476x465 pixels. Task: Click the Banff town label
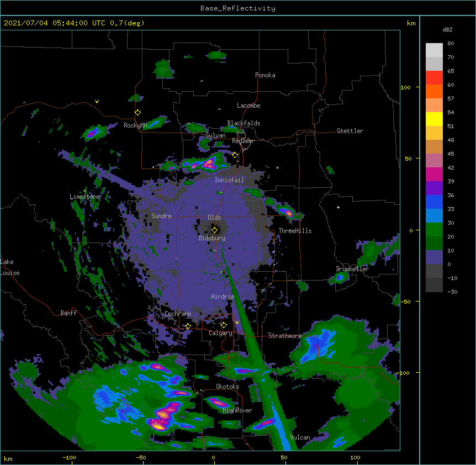[x=68, y=313]
